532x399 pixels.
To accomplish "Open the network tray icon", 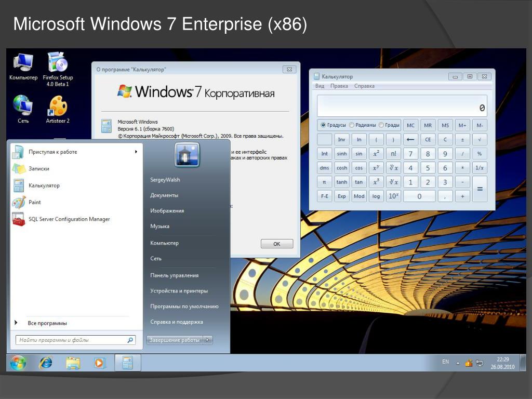I will click(480, 363).
